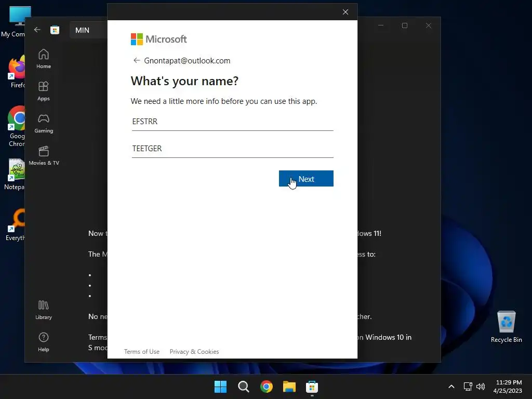Go back using arrow beside Gnontapat@outlook.com
532x399 pixels.
[137, 60]
